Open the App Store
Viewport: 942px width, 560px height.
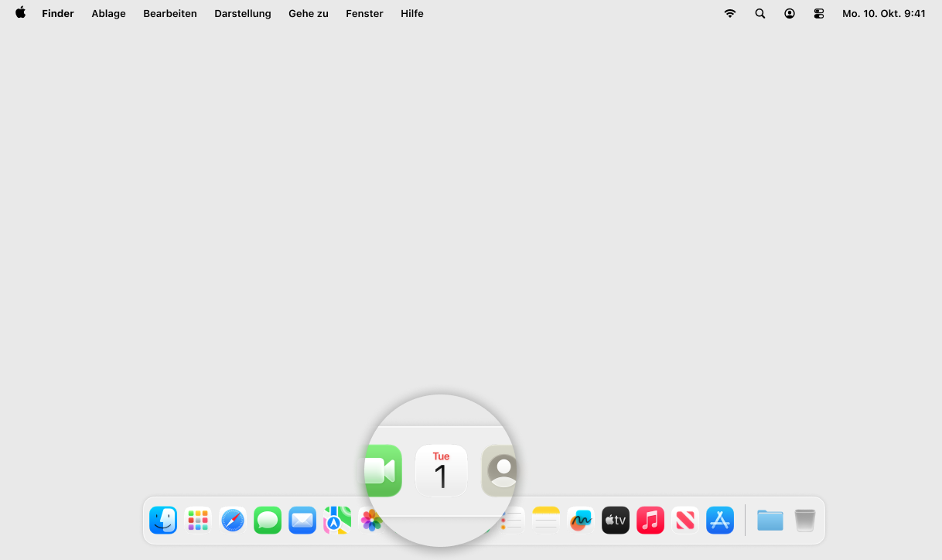coord(720,521)
